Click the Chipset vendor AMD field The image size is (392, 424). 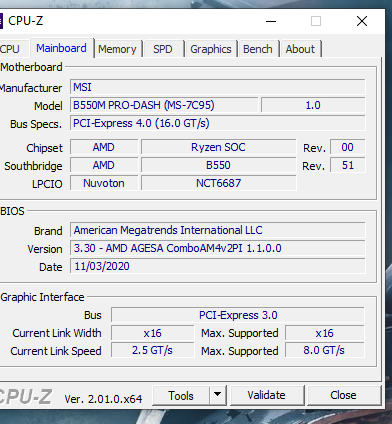(104, 147)
